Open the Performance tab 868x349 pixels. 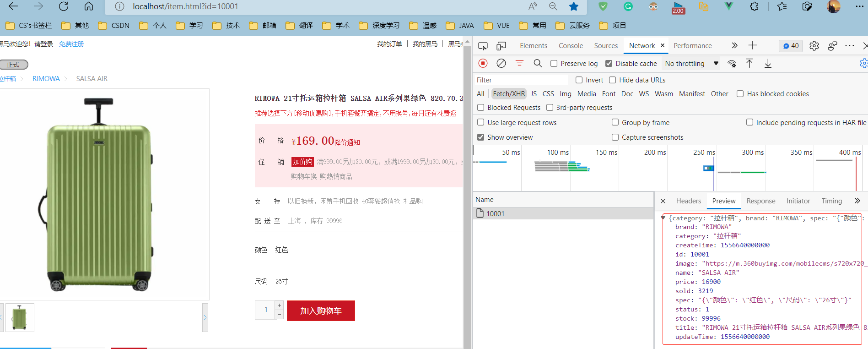pyautogui.click(x=693, y=46)
